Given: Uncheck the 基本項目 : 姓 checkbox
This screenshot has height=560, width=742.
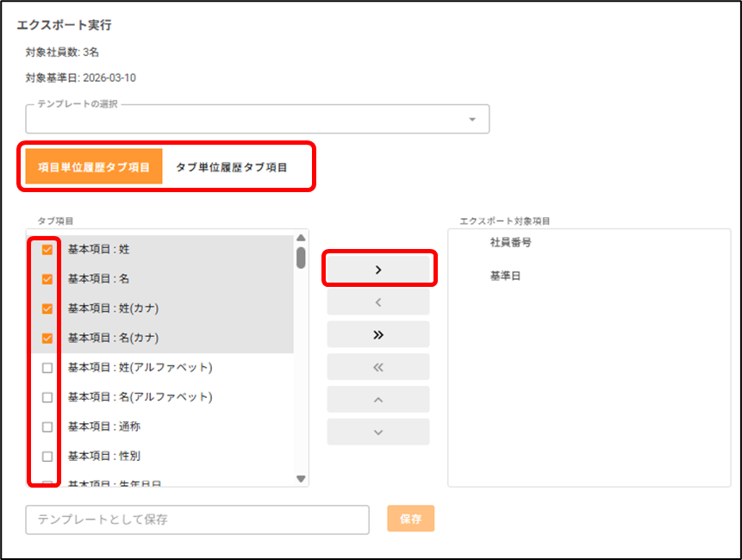Looking at the screenshot, I should pos(47,250).
